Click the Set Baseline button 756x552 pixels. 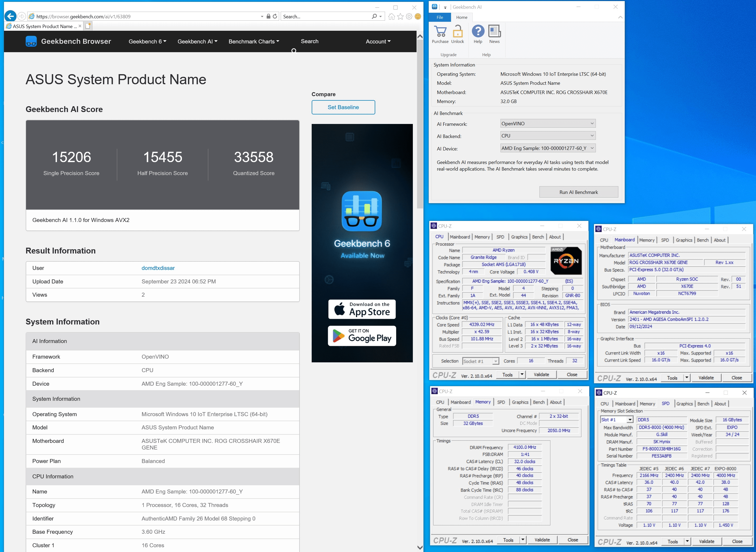coord(343,107)
